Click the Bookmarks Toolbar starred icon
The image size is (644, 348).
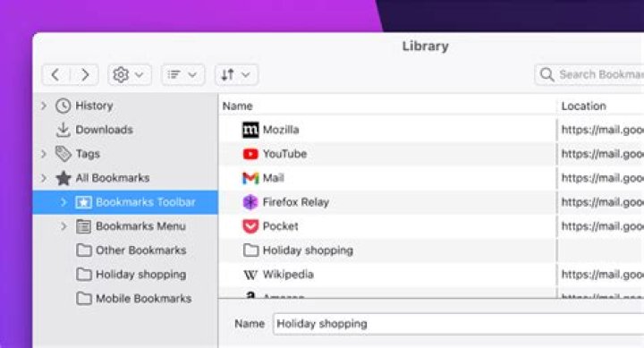pos(84,202)
